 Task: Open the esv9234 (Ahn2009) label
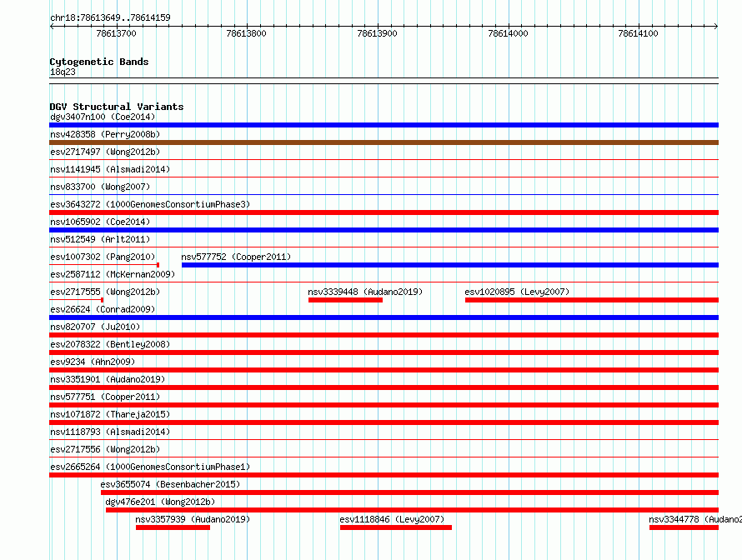93,362
